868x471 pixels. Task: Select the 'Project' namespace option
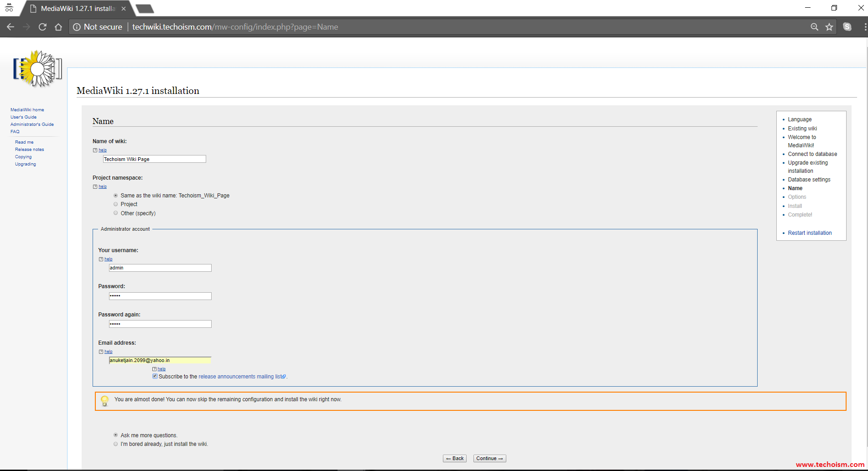(116, 204)
